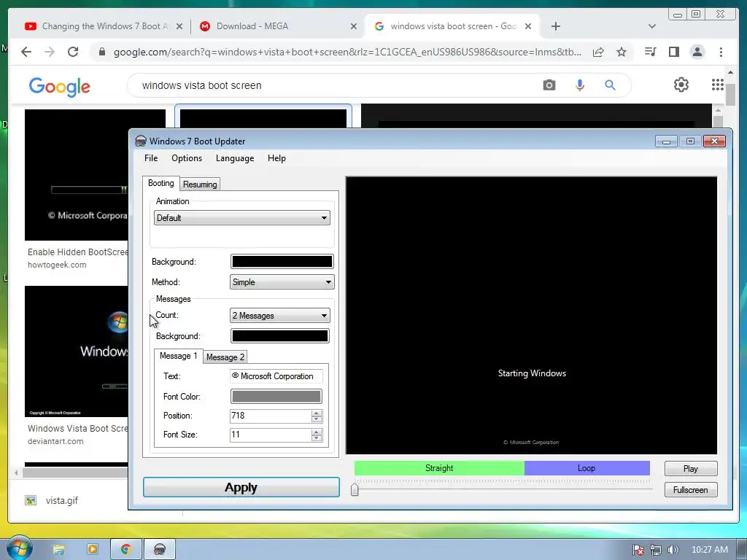Select the Message 1 tab
747x560 pixels.
click(178, 356)
